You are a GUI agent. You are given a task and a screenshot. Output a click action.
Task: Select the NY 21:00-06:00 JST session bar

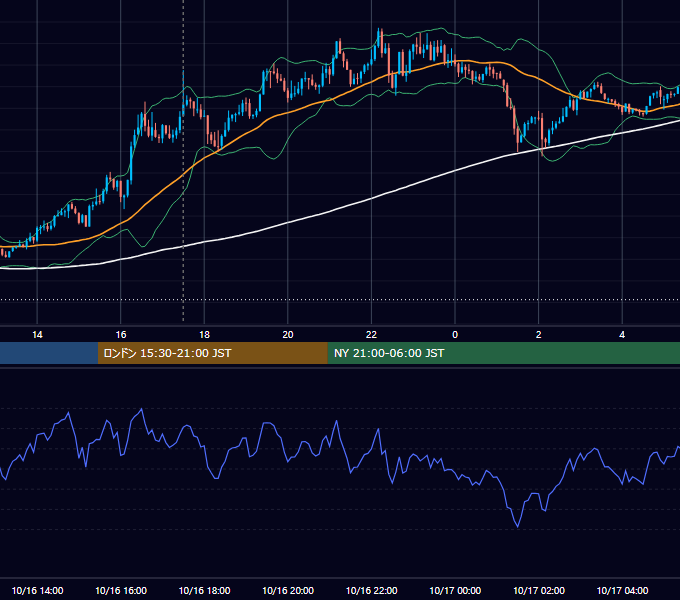click(503, 353)
